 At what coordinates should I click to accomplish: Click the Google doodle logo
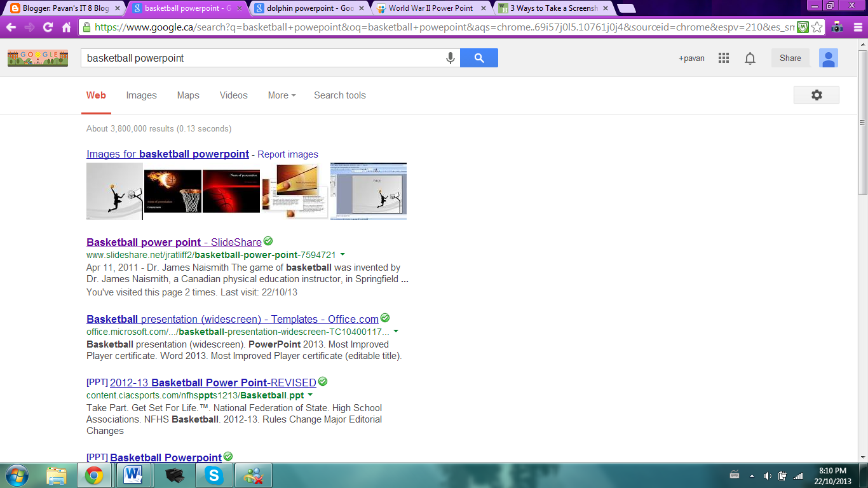37,58
